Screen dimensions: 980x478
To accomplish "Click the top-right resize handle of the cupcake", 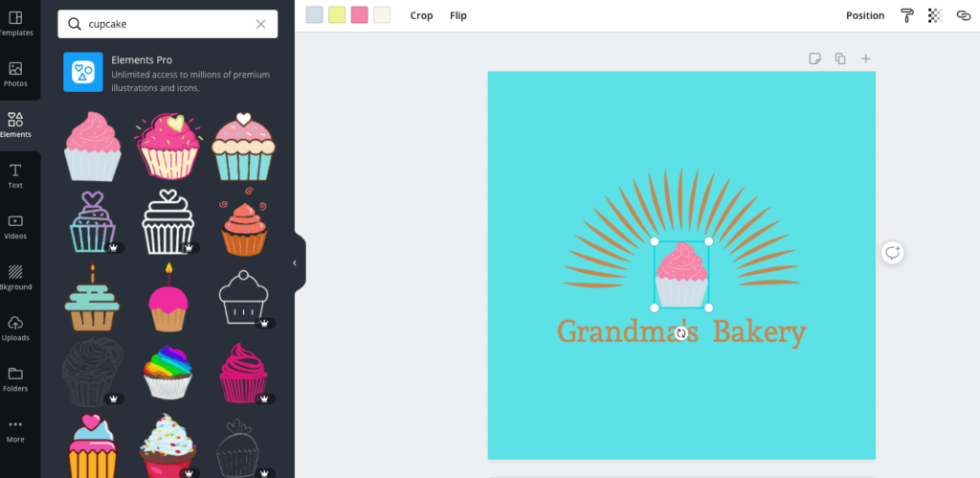I will pos(709,241).
